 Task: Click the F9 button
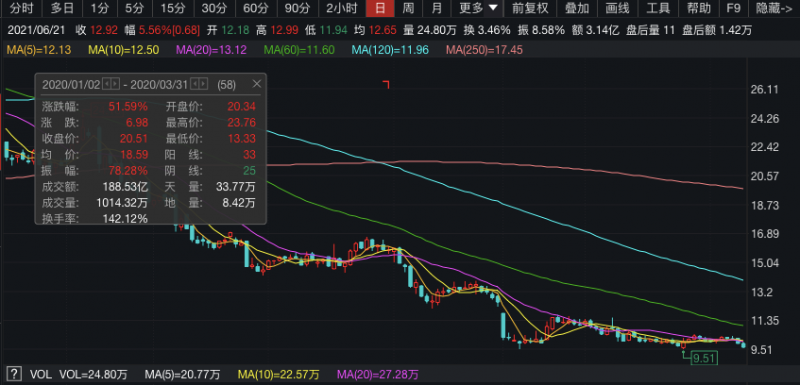pyautogui.click(x=733, y=8)
